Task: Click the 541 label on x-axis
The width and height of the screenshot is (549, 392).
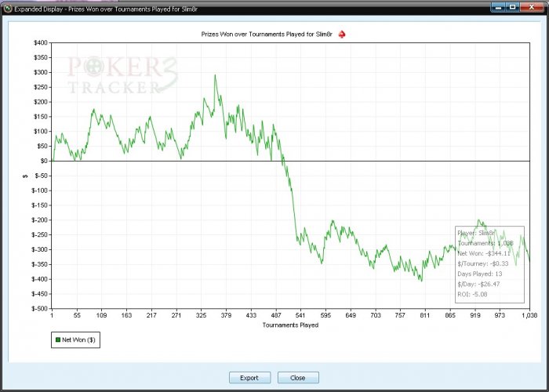Action: click(300, 315)
